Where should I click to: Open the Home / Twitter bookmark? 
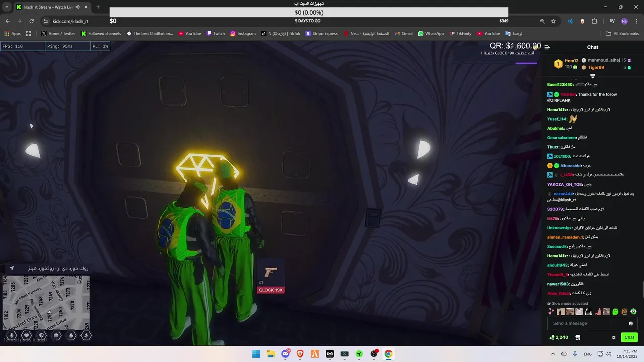click(58, 34)
